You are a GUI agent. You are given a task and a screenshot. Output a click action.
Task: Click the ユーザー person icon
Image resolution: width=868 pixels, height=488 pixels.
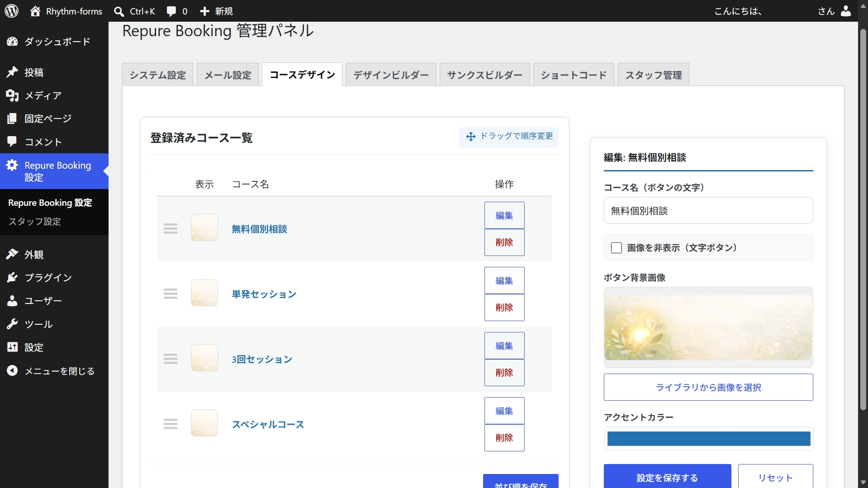coord(12,301)
